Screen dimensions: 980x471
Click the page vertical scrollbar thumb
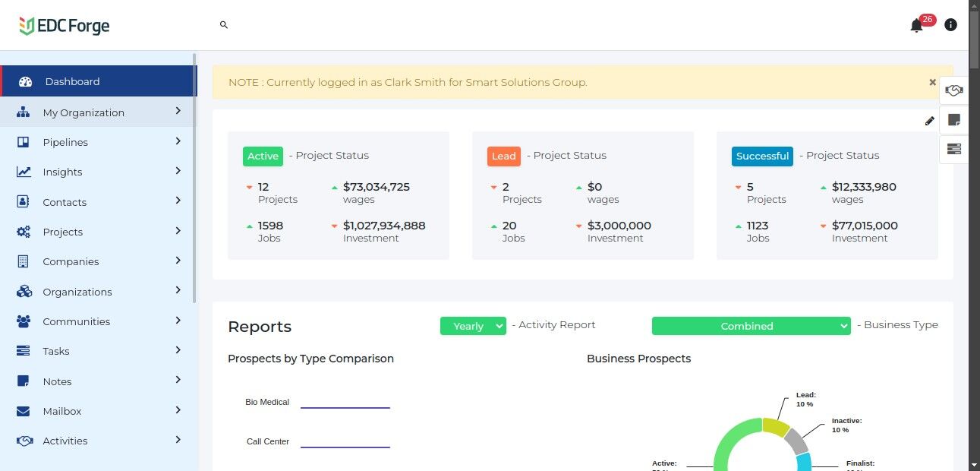point(975,41)
